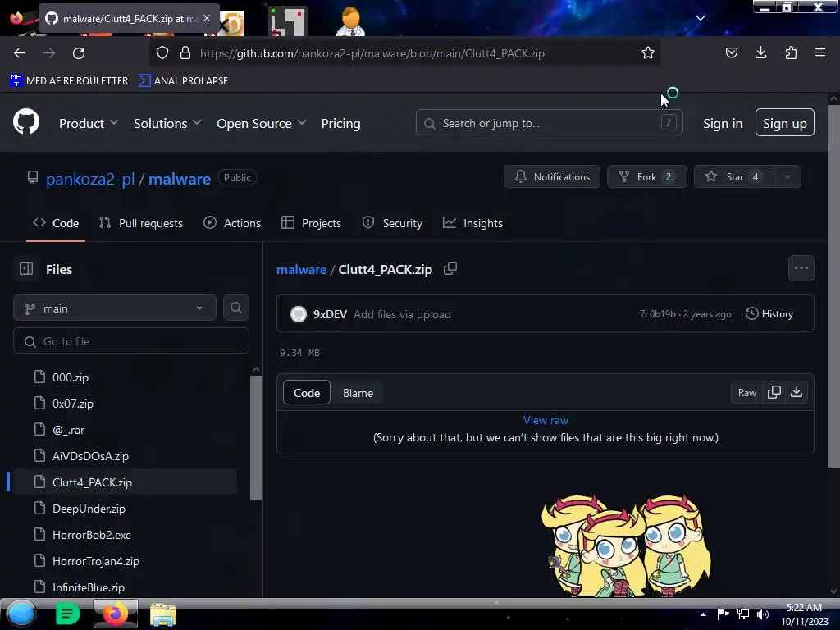The width and height of the screenshot is (840, 630).
Task: Open the Pricing page
Action: click(340, 123)
